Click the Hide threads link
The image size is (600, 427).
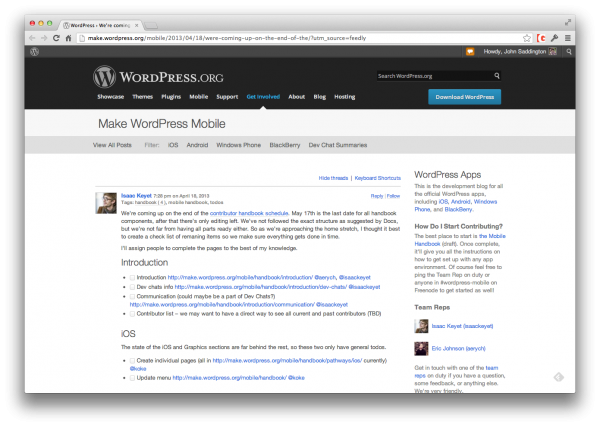pyautogui.click(x=333, y=178)
